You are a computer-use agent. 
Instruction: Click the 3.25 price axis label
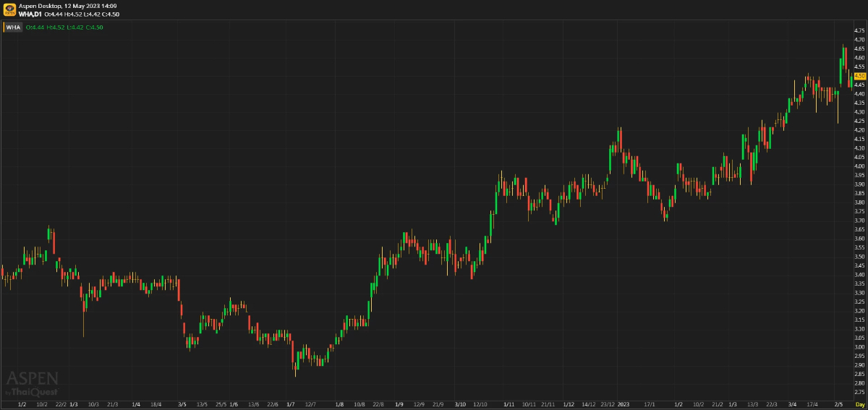click(860, 302)
